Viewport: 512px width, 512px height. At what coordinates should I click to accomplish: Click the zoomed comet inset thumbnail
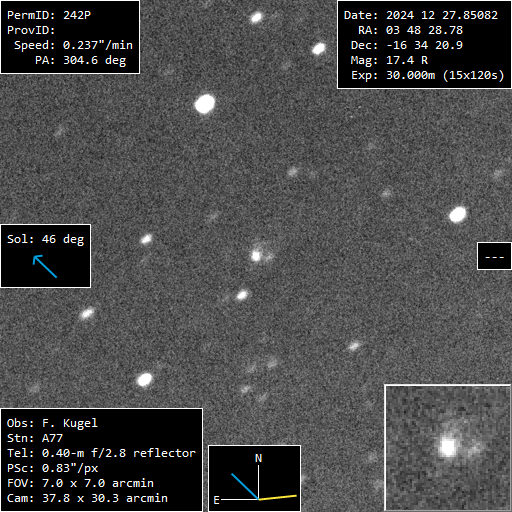(448, 448)
